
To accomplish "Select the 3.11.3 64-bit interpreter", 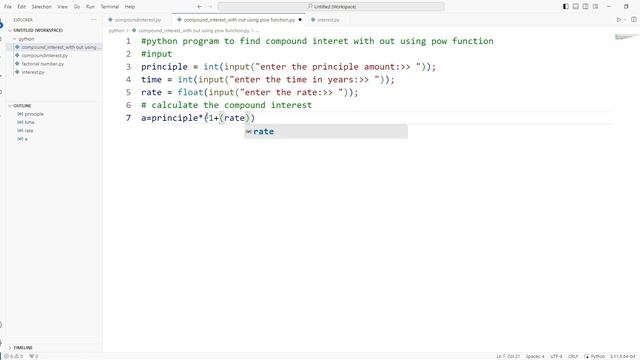I will [623, 356].
